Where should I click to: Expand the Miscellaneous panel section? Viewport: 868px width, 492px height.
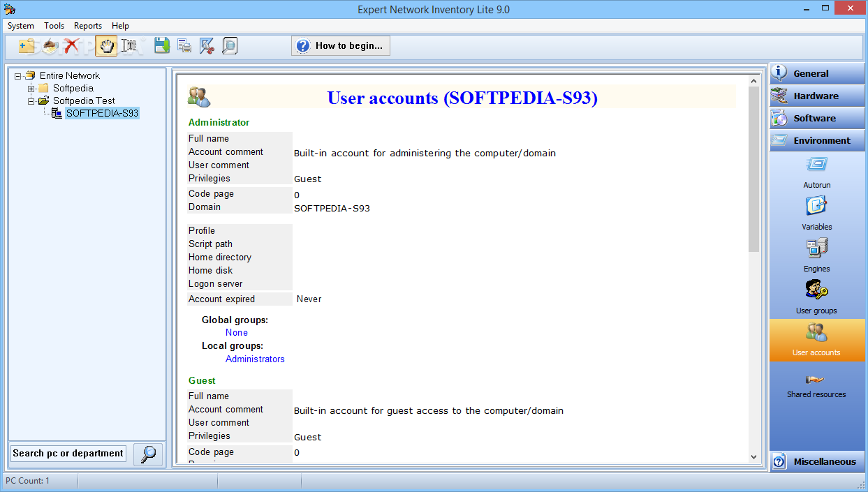817,461
